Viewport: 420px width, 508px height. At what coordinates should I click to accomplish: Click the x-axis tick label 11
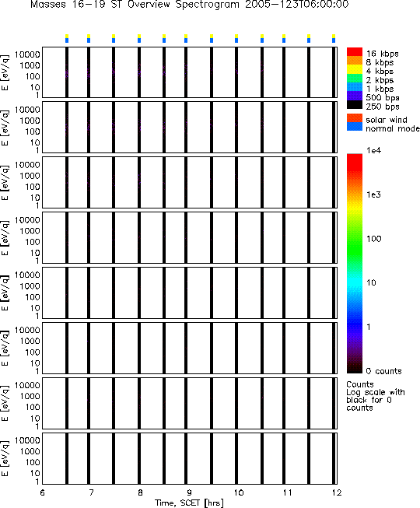[x=287, y=492]
